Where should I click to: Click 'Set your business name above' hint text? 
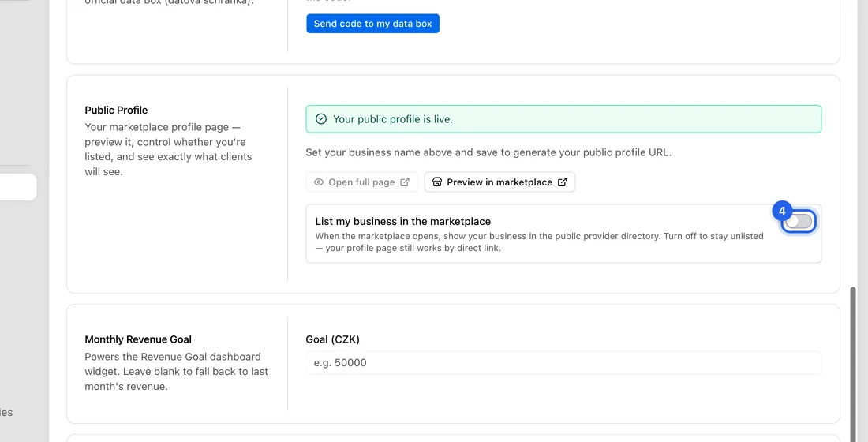[x=488, y=152]
